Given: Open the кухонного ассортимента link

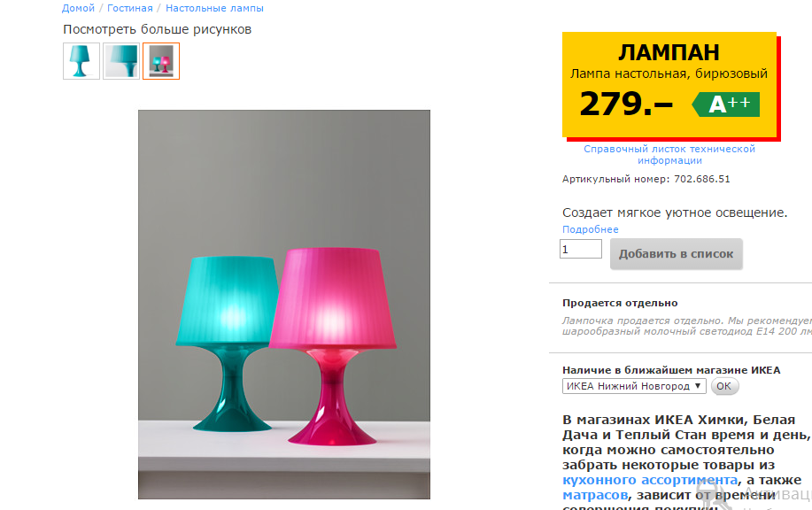Looking at the screenshot, I should 650,480.
